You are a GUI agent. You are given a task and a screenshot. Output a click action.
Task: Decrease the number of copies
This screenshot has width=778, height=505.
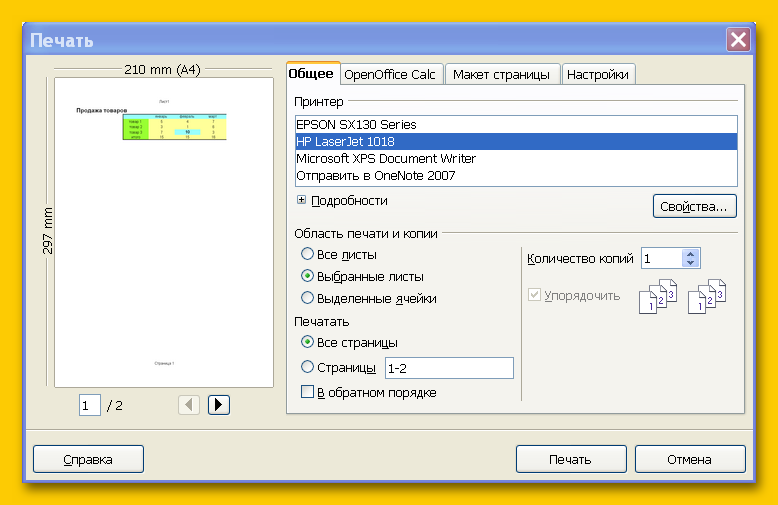click(x=690, y=263)
